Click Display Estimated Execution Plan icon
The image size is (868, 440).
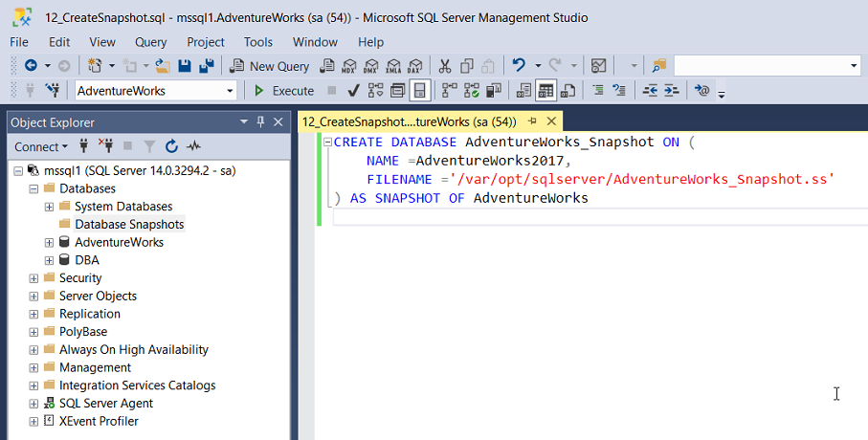tap(376, 90)
